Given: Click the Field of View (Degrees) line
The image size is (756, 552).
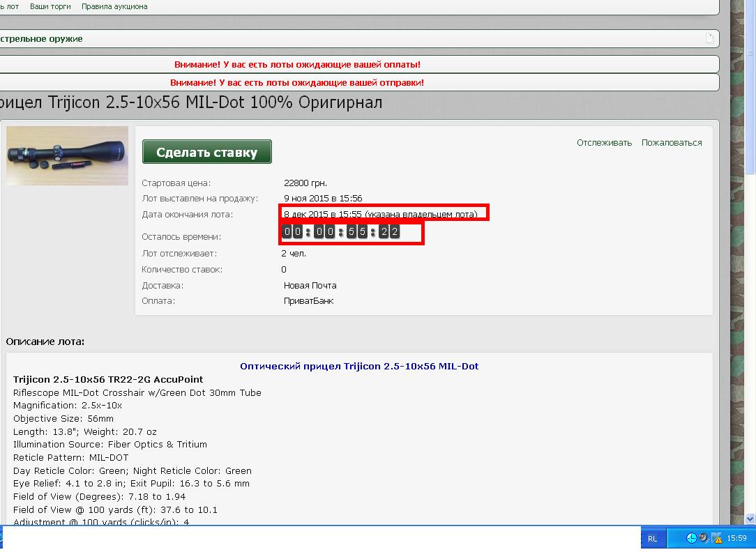Looking at the screenshot, I should pyautogui.click(x=99, y=497).
